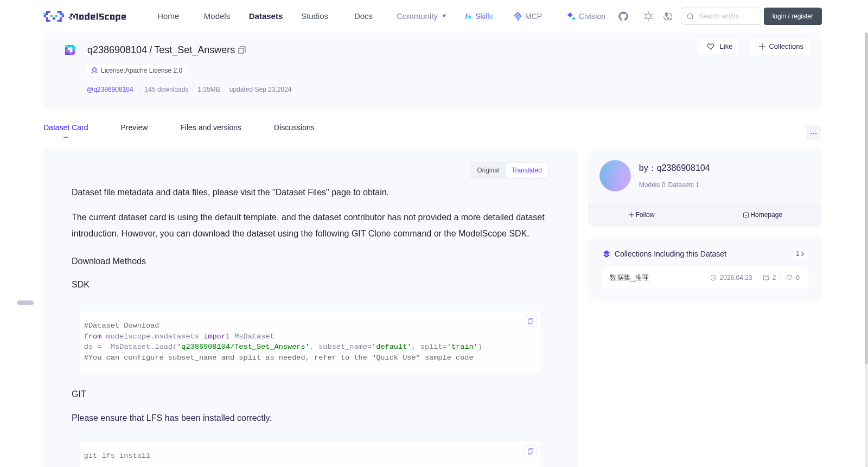
Task: Click the "Datasets 1" count text
Action: (x=684, y=185)
